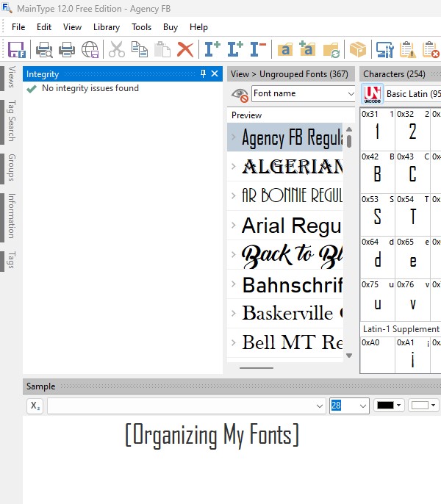The image size is (441, 504).
Task: Expand the Baskerville font row
Action: [234, 313]
